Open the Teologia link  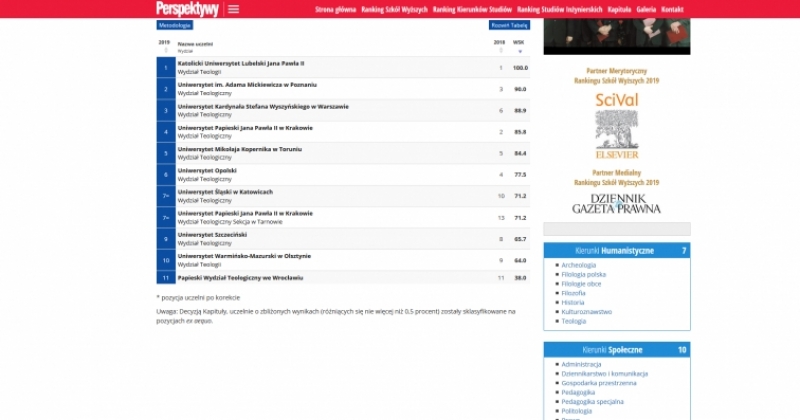[574, 321]
